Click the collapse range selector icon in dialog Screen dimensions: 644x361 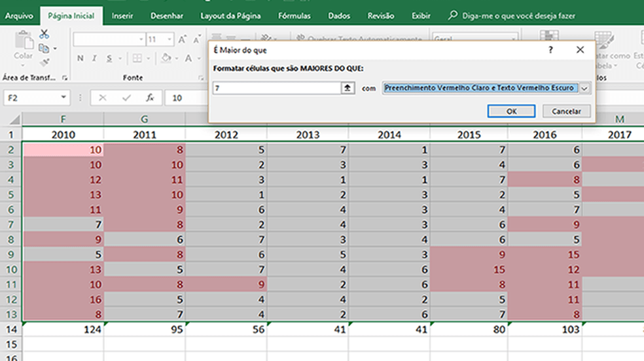(348, 88)
